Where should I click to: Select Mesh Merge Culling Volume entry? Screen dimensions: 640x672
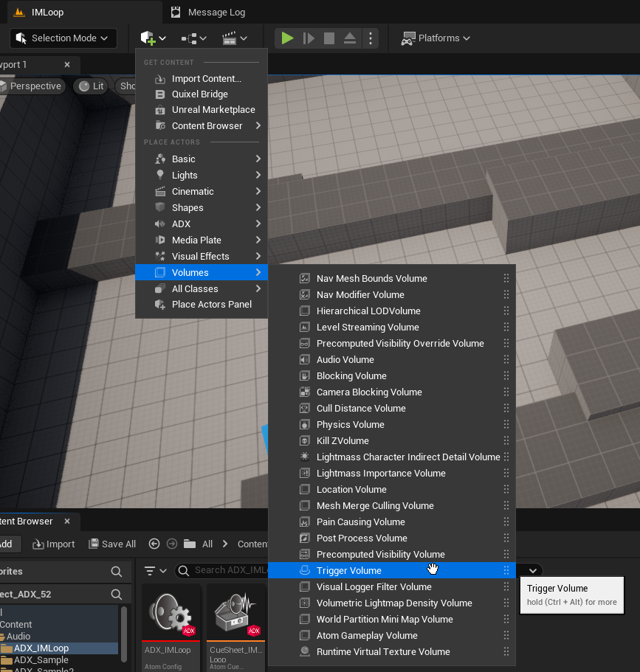392,506
